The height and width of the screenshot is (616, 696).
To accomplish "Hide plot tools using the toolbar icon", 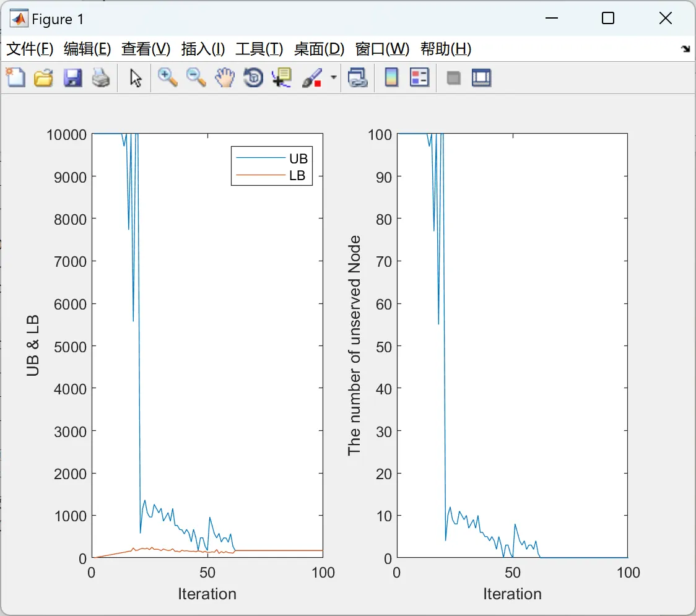I will point(453,79).
